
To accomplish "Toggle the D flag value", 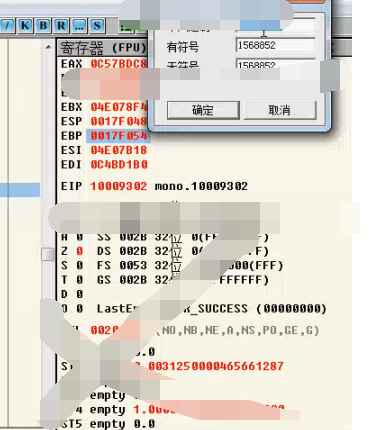I will [79, 294].
